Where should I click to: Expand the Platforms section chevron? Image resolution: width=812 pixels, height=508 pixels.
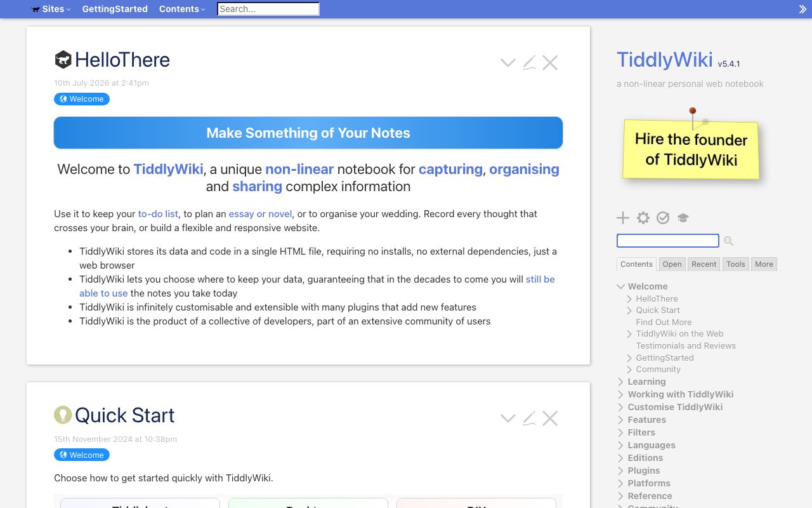tap(621, 483)
